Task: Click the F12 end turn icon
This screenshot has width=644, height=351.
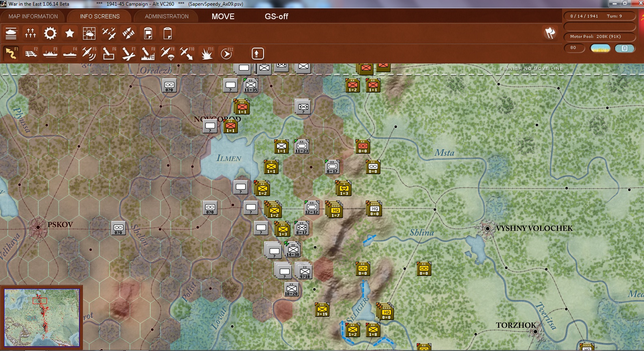Action: click(x=226, y=53)
